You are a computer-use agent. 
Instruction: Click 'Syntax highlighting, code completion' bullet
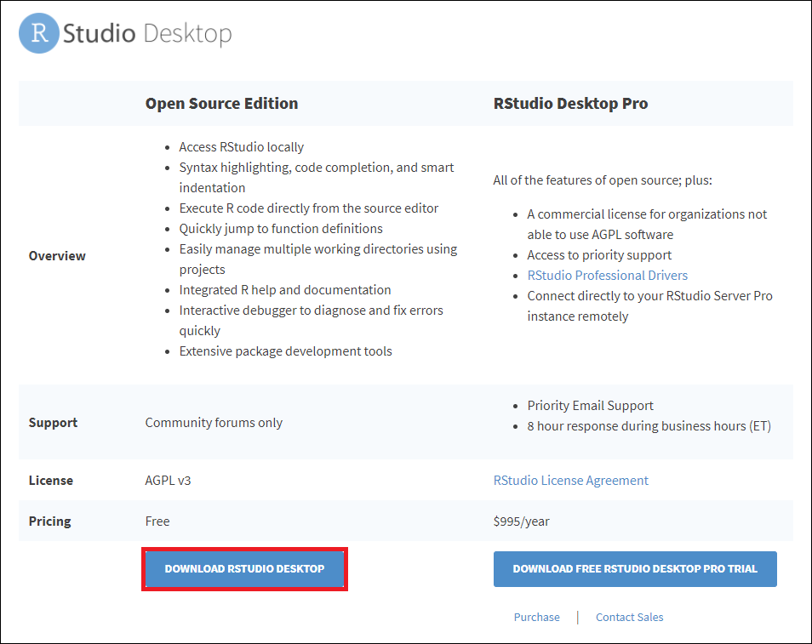pyautogui.click(x=317, y=178)
